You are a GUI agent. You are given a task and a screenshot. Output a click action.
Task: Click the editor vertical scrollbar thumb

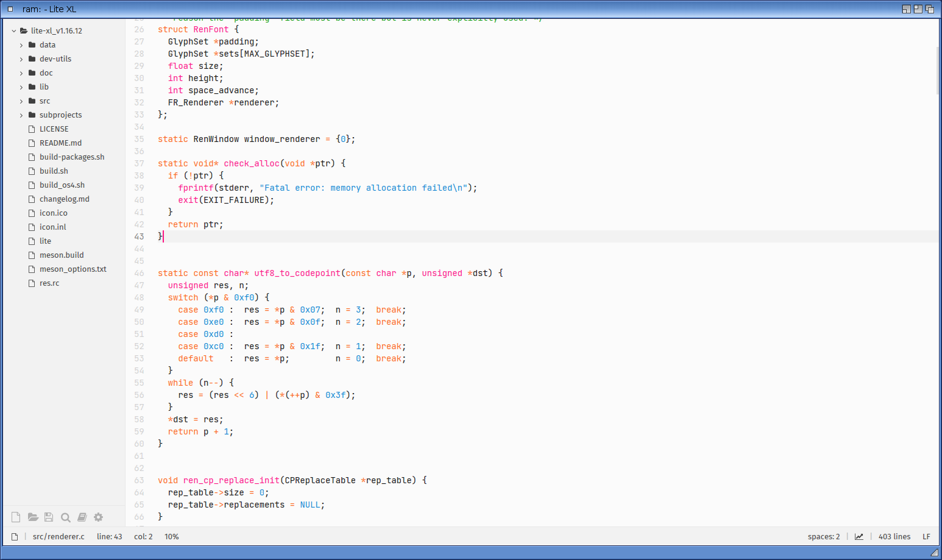point(937,70)
